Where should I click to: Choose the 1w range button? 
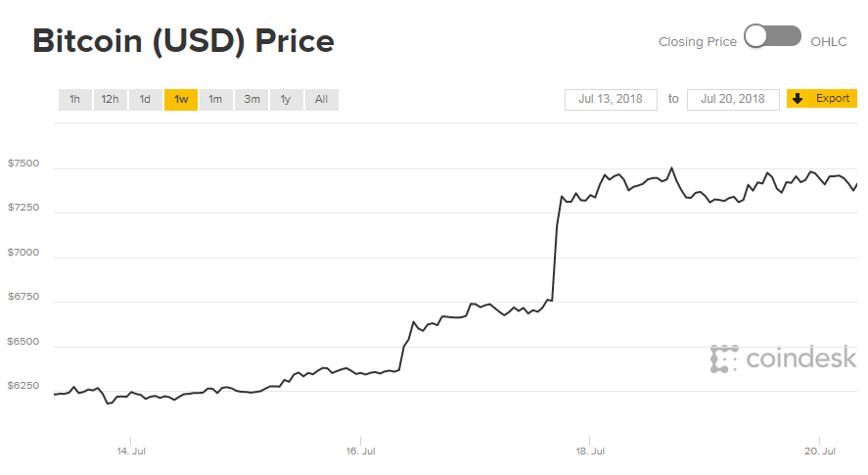coord(181,99)
